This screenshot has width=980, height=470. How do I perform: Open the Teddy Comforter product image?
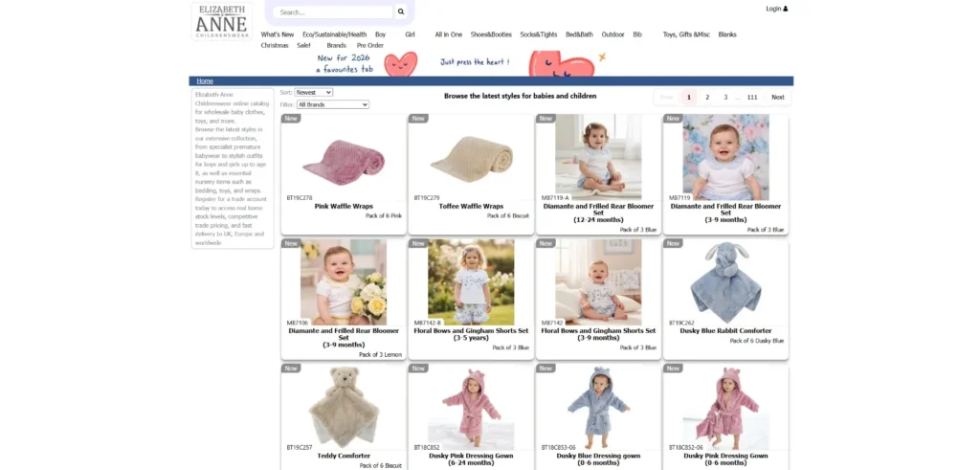(344, 406)
